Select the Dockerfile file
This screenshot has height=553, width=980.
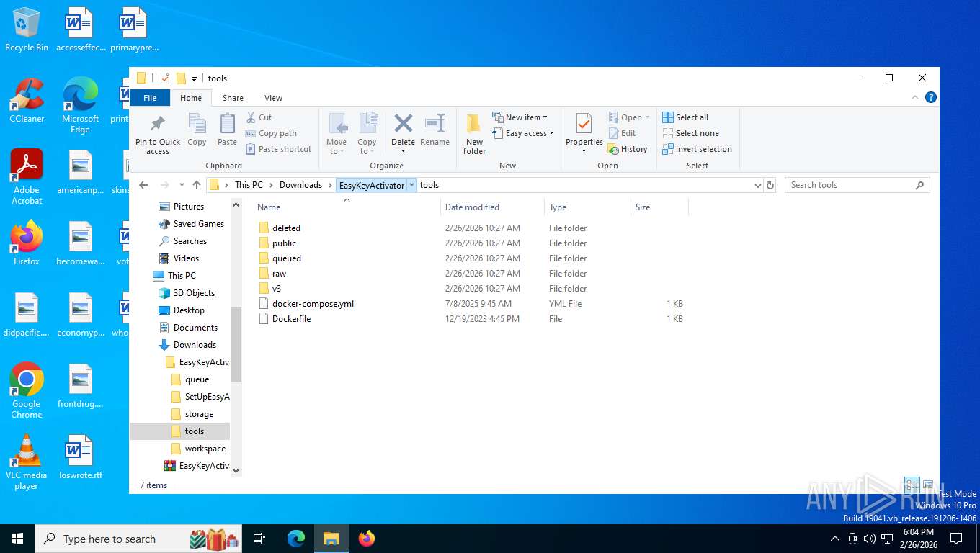pyautogui.click(x=291, y=319)
